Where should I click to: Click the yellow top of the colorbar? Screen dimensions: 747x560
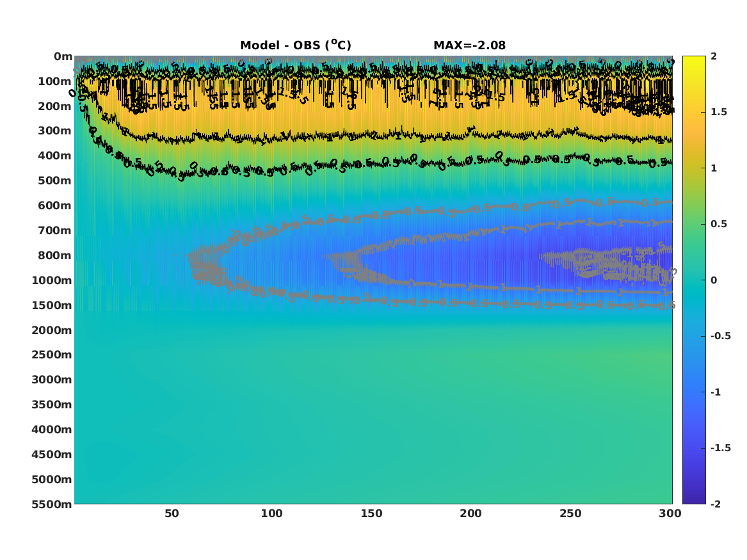[694, 60]
